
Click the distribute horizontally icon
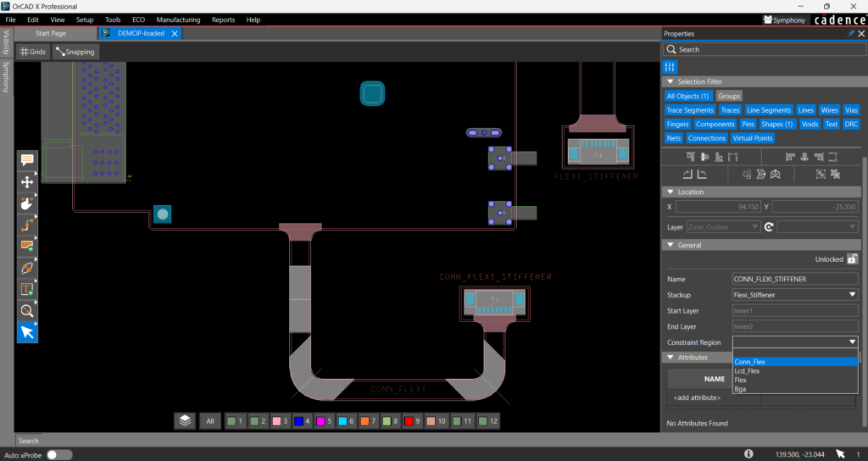click(733, 157)
